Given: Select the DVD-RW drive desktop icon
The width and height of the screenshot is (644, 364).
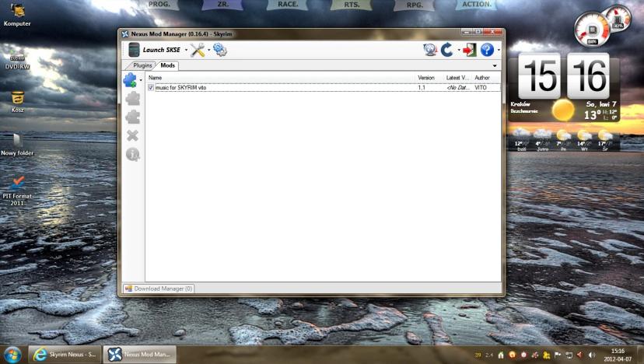Looking at the screenshot, I should click(17, 61).
